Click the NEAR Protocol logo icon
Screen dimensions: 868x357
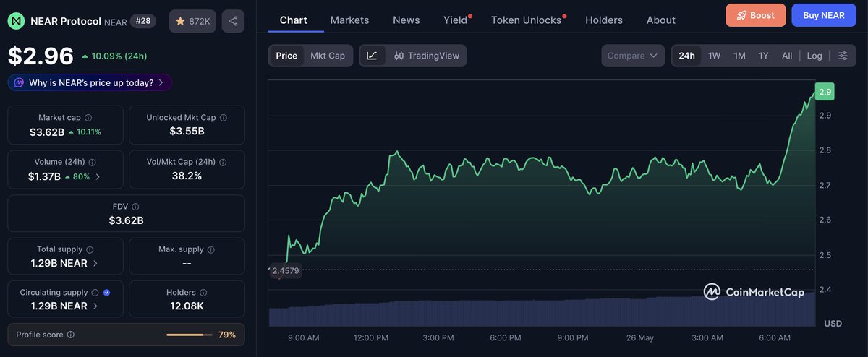click(x=16, y=21)
